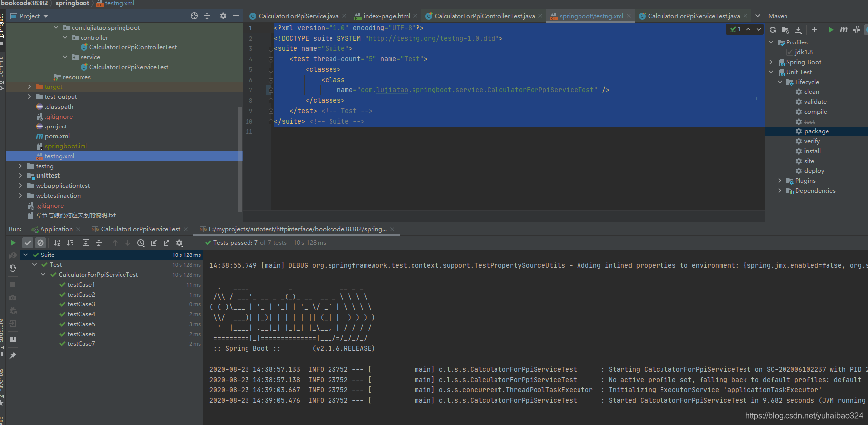Viewport: 868px width, 425px height.
Task: Select CalculatorForPpiServiceTest run tab
Action: coord(140,229)
